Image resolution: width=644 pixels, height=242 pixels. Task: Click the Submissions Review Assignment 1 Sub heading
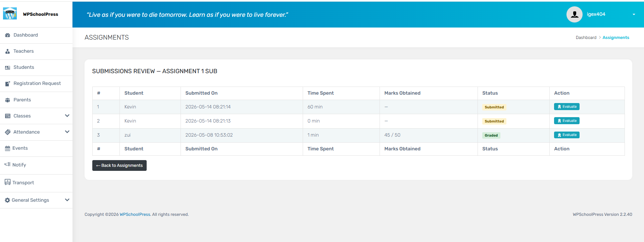tap(155, 71)
